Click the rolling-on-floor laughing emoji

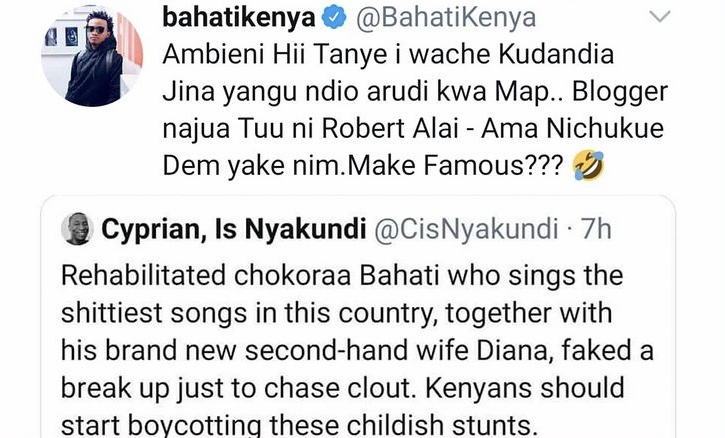[x=588, y=166]
